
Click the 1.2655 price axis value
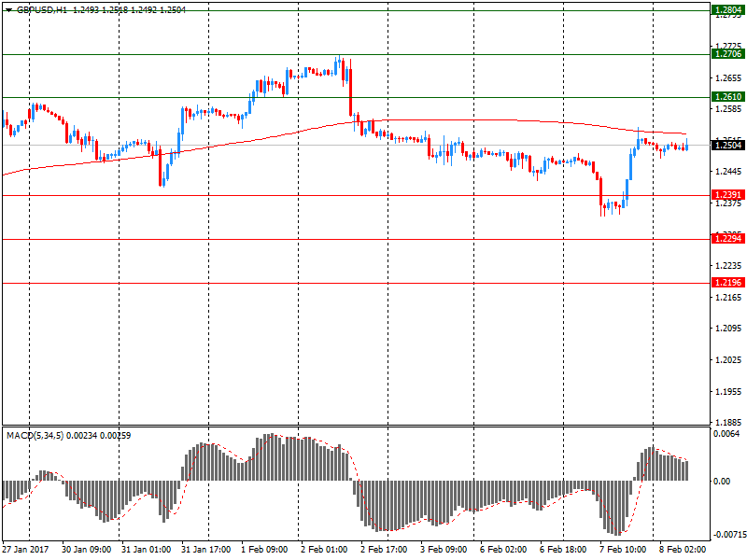729,78
